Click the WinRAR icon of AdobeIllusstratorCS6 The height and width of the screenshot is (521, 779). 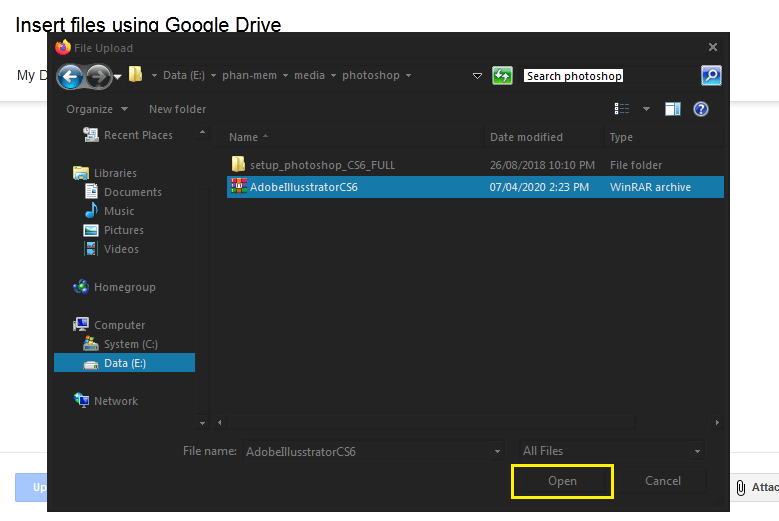click(x=239, y=186)
